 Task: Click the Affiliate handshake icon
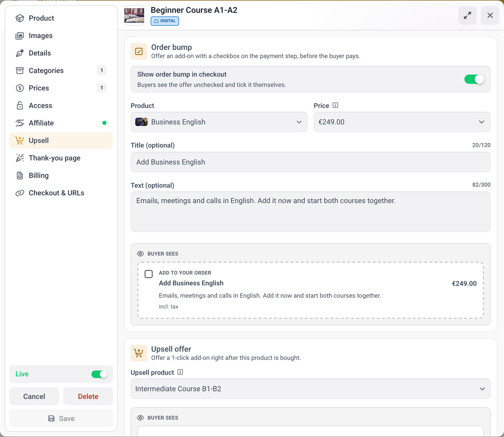point(20,123)
